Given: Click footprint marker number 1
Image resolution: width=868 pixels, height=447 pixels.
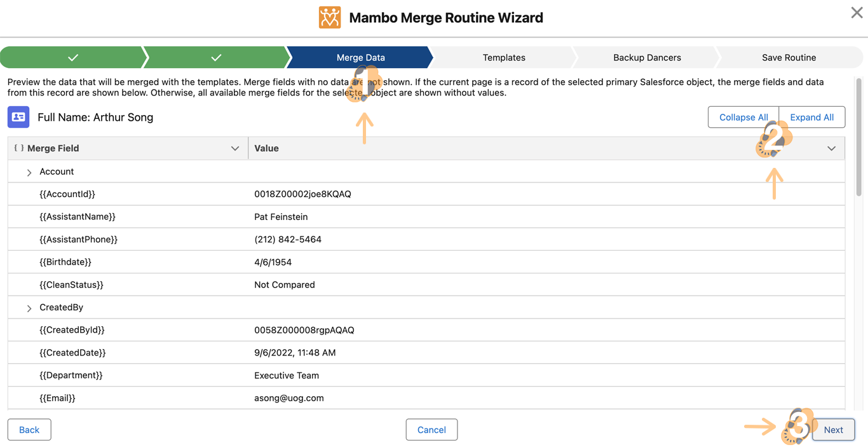Looking at the screenshot, I should 363,85.
